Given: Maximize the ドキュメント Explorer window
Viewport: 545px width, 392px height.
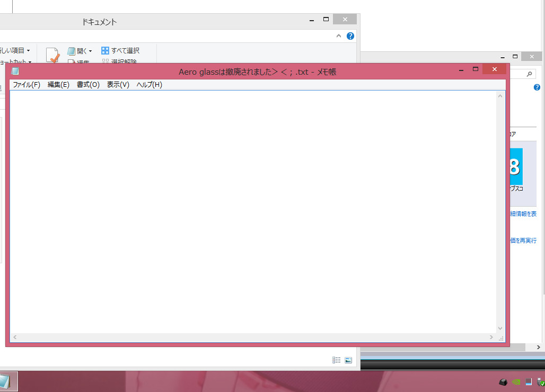Looking at the screenshot, I should [x=326, y=20].
